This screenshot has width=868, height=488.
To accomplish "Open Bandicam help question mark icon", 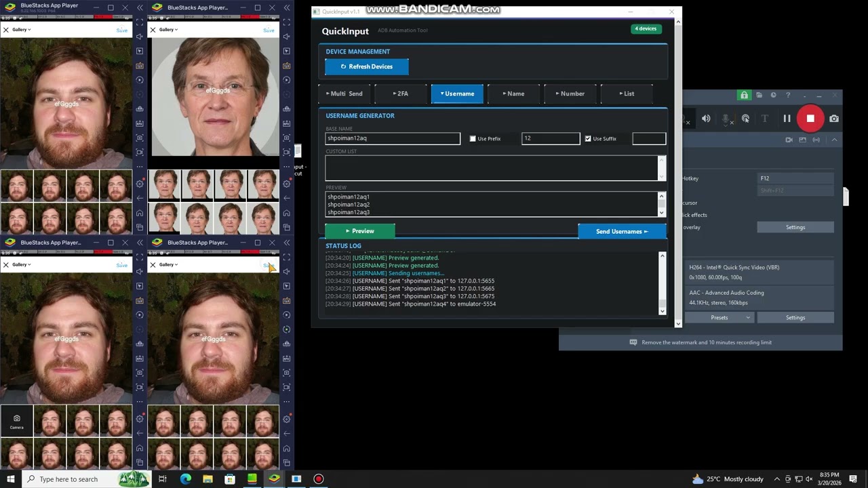I will click(788, 95).
